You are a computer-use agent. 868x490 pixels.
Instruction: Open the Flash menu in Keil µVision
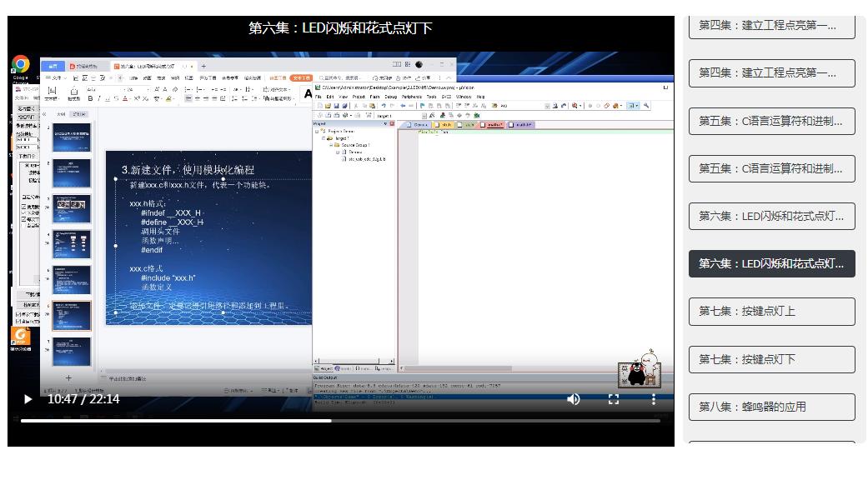374,97
